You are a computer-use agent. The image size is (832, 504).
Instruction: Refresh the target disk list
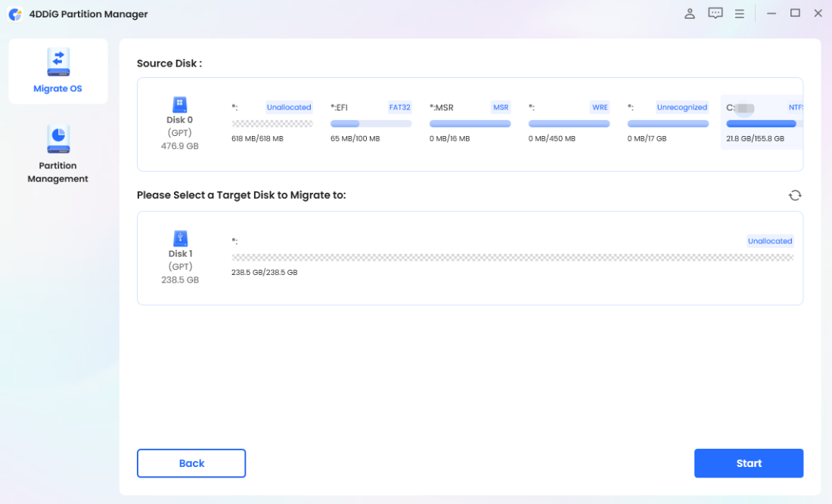pyautogui.click(x=794, y=196)
